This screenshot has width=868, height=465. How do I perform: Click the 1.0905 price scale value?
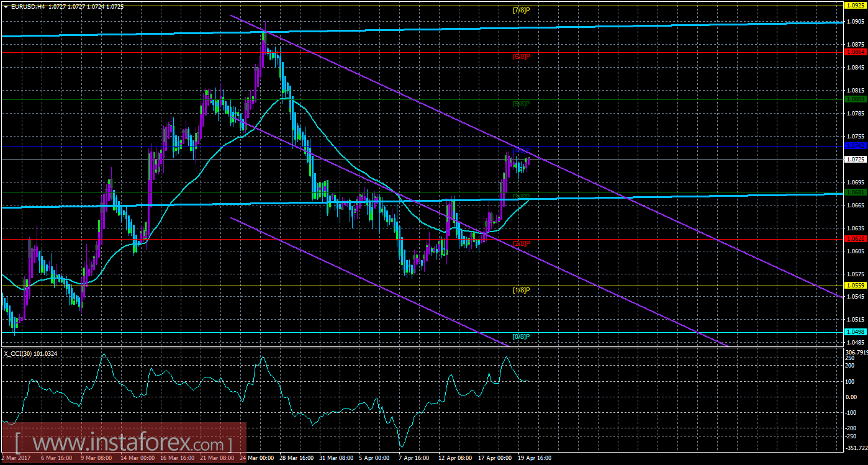coord(855,21)
